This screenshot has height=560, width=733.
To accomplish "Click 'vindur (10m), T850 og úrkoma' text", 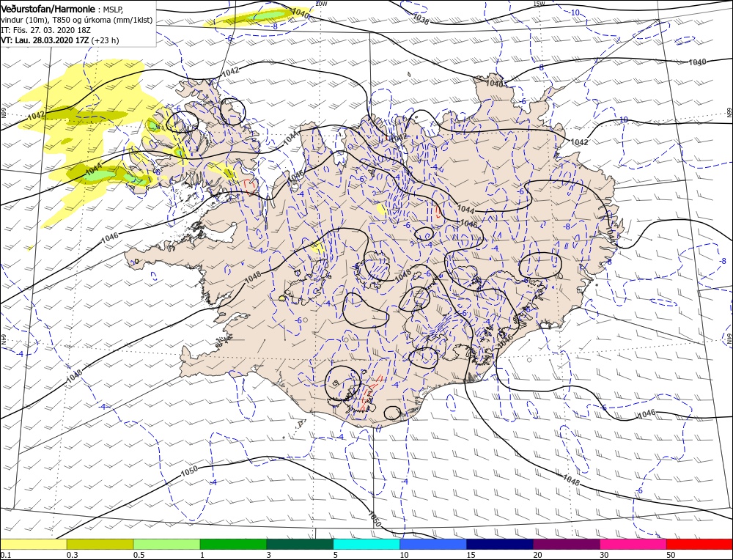I will (x=77, y=20).
